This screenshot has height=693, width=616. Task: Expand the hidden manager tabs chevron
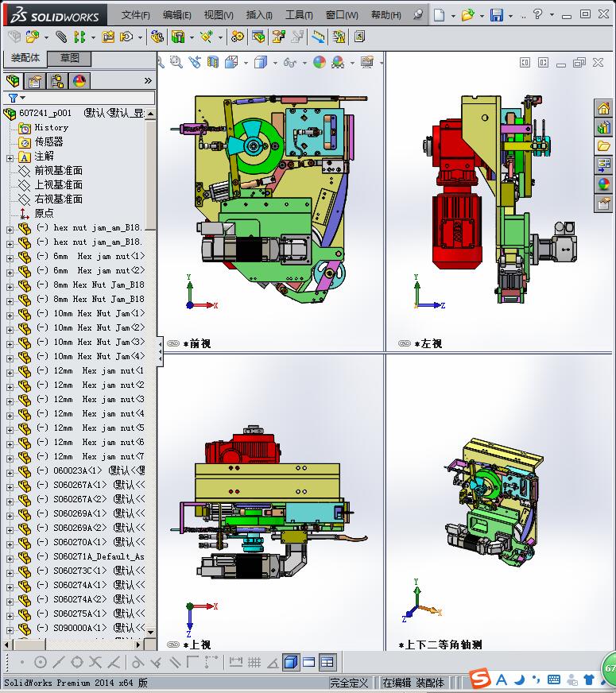[148, 80]
